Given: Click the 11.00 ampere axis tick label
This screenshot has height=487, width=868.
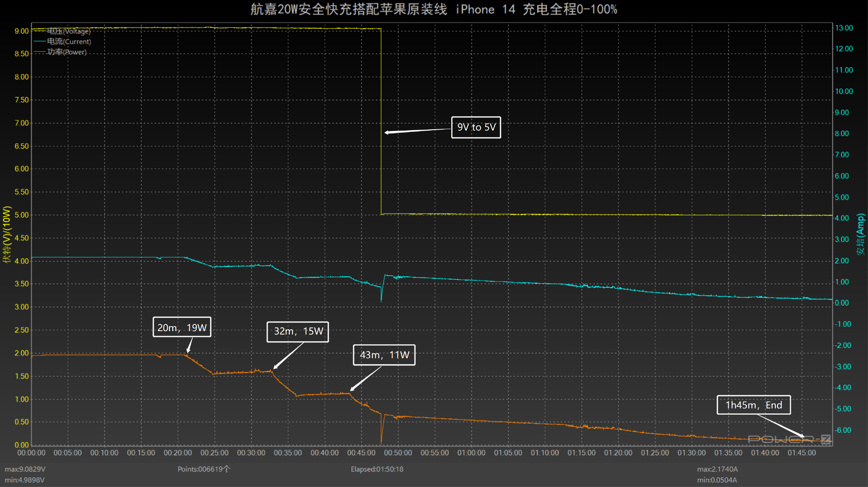Looking at the screenshot, I should point(844,70).
